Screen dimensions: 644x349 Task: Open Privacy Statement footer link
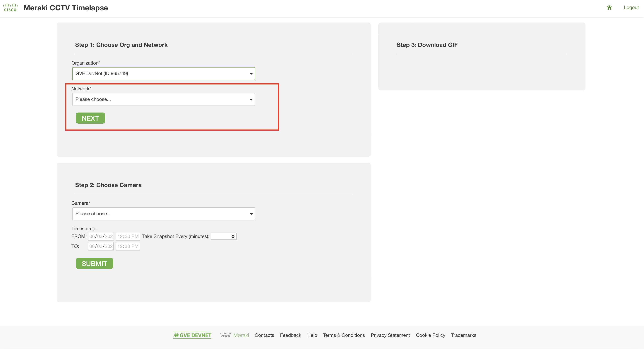click(x=390, y=335)
